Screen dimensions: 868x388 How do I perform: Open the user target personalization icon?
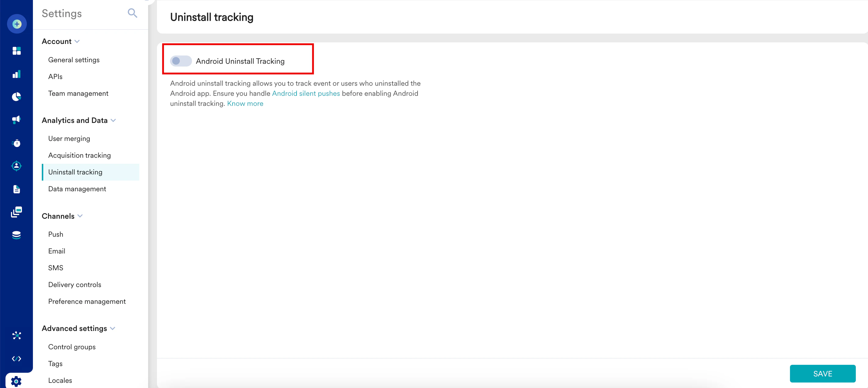click(x=16, y=166)
